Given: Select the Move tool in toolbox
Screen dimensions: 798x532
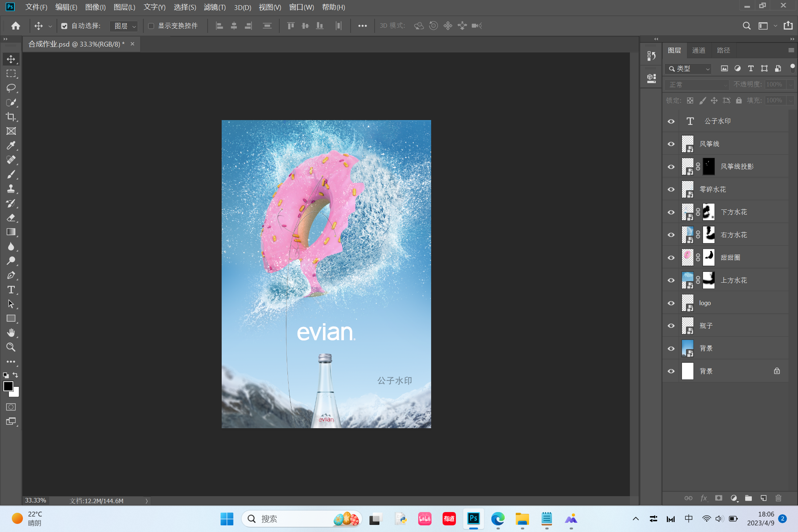Looking at the screenshot, I should click(x=11, y=59).
